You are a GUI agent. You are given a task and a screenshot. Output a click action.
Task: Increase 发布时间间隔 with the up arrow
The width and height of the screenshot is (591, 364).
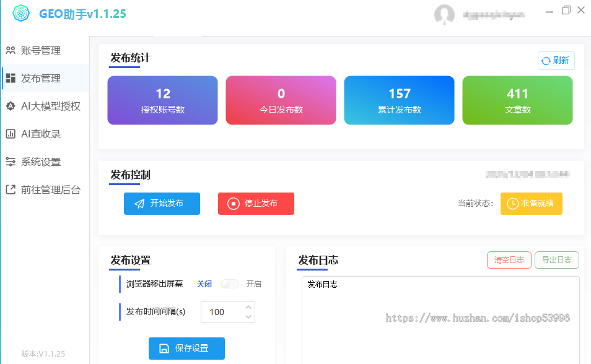point(248,308)
